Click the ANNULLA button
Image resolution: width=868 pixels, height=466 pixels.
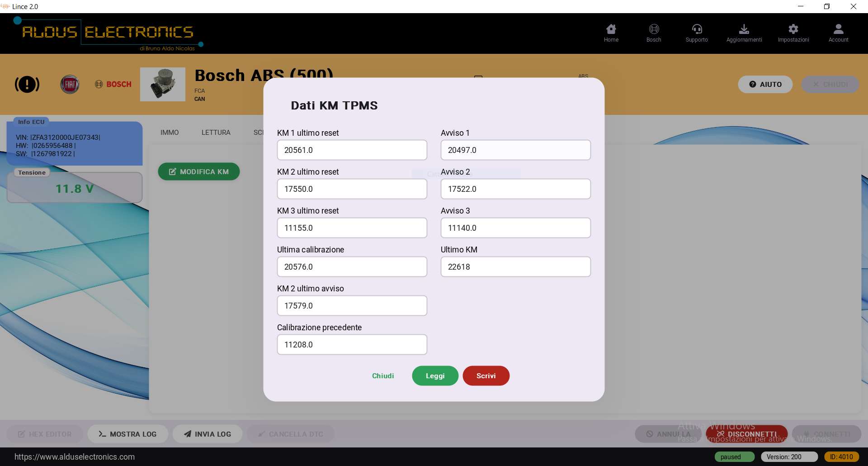pyautogui.click(x=668, y=434)
